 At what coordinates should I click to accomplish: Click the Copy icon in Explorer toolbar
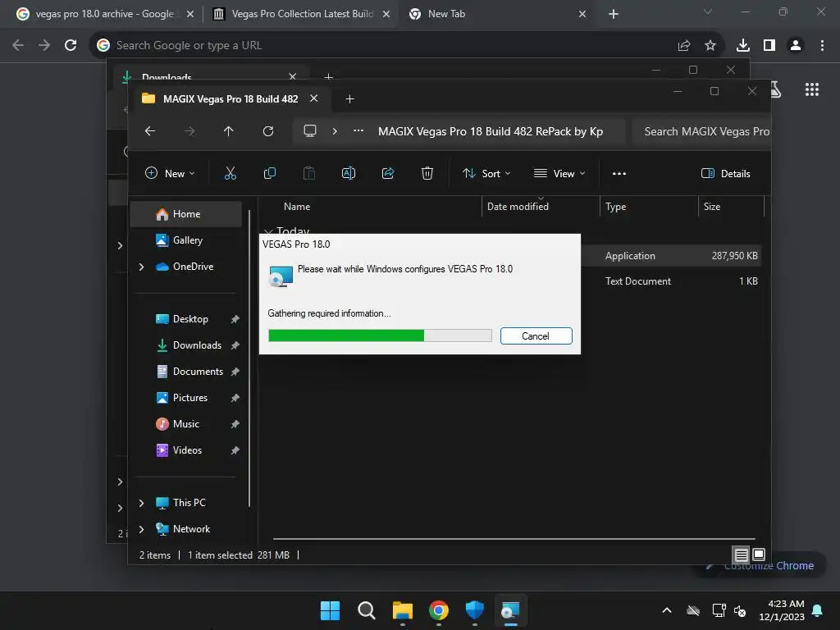[269, 173]
